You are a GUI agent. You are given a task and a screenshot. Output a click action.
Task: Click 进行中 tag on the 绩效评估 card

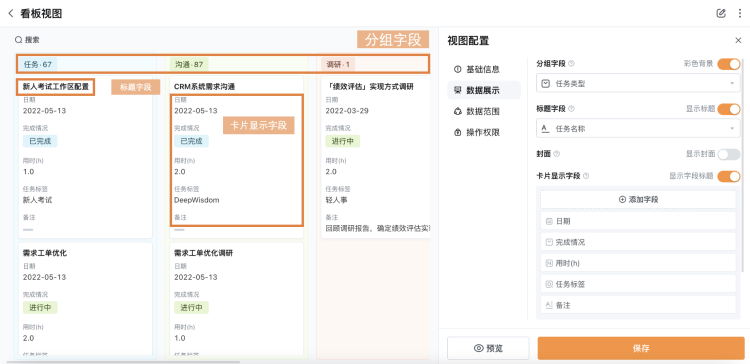[x=343, y=141]
